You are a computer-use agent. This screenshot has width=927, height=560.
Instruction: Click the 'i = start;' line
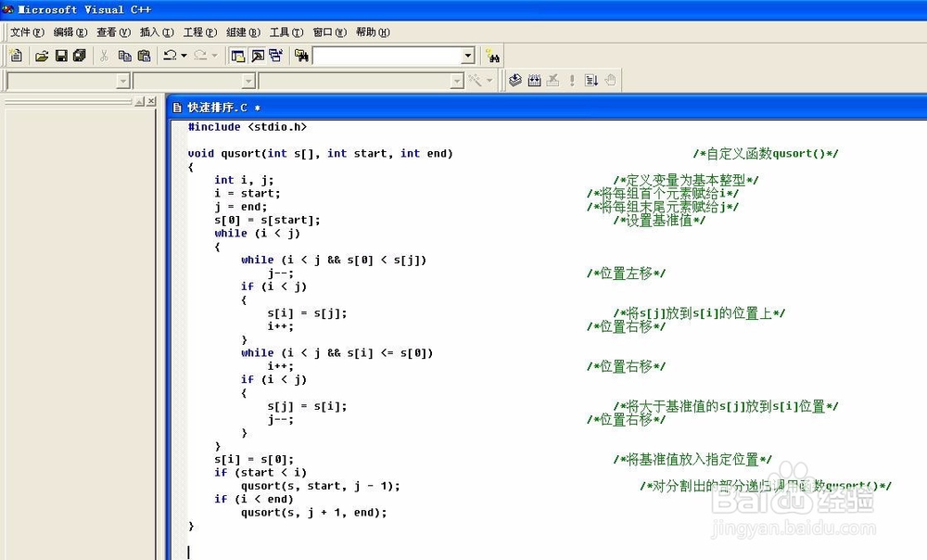pos(248,194)
